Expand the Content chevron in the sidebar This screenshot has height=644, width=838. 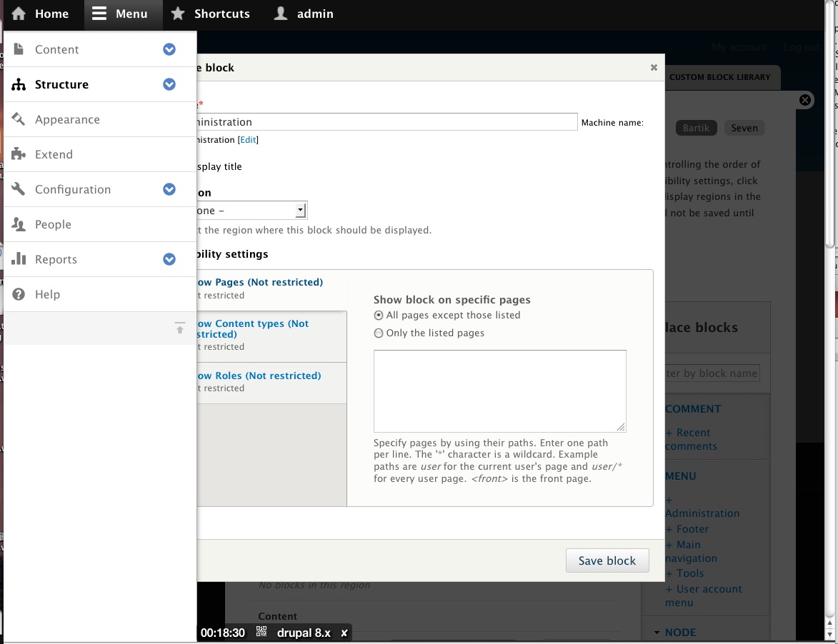(169, 49)
